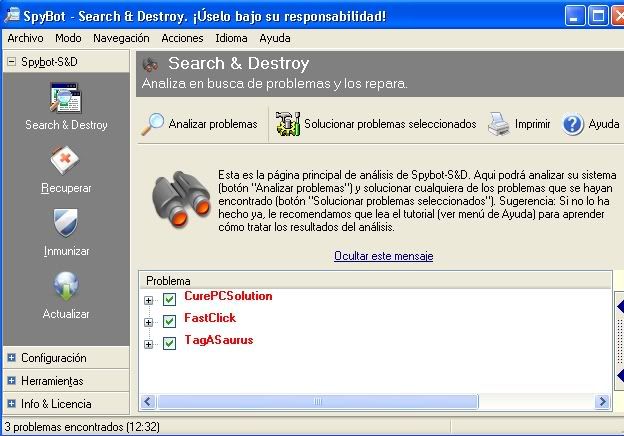Expand the CurePCSolution entry

pos(148,300)
